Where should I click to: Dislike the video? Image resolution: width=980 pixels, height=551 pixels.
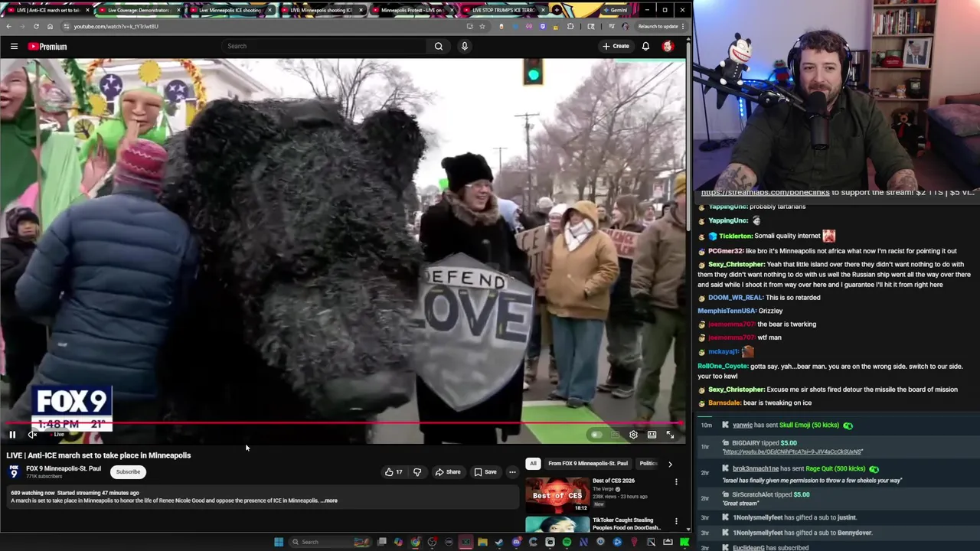point(417,472)
